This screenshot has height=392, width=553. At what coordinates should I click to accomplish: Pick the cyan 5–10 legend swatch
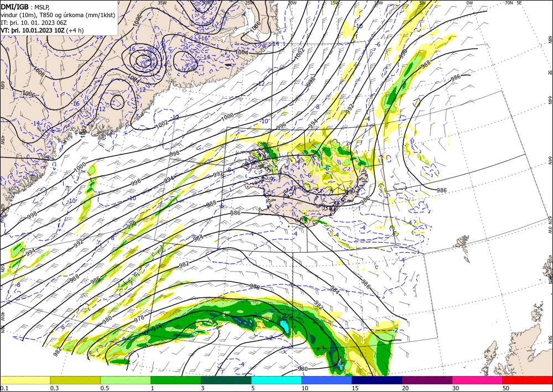276,380
